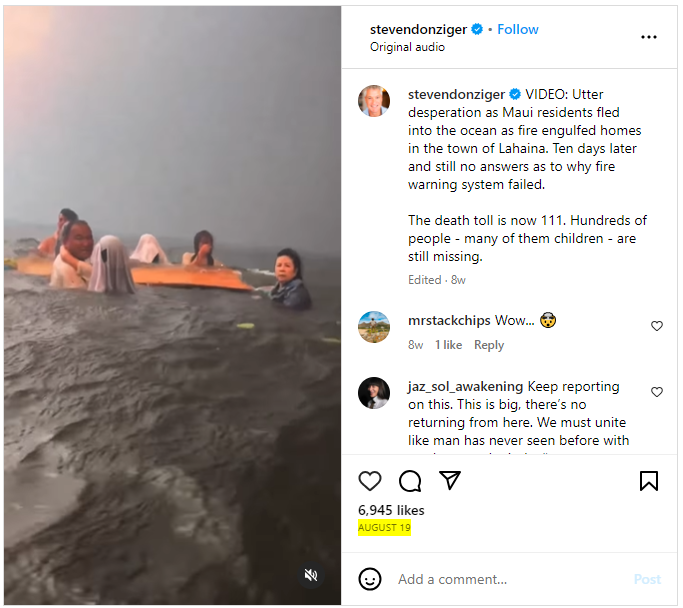This screenshot has width=683, height=608.
Task: Open stevendonziger profile picture in caption
Action: (374, 101)
